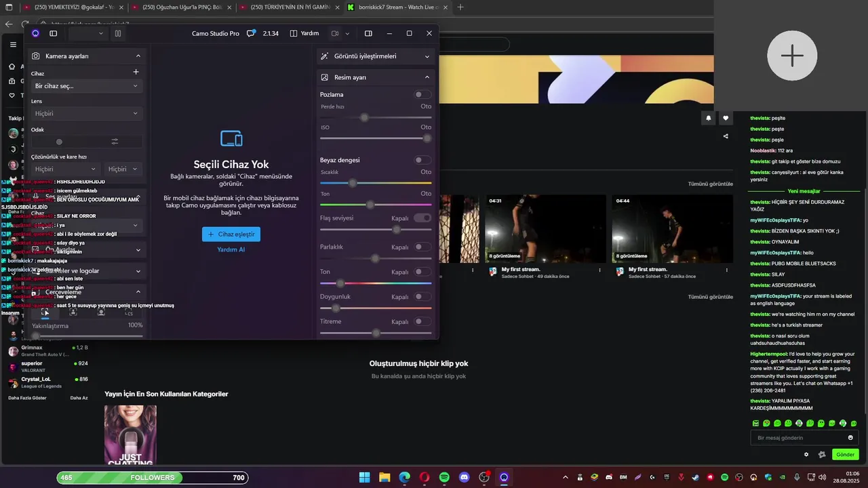The width and height of the screenshot is (868, 488).
Task: Open Spotify from the taskbar
Action: click(x=444, y=477)
